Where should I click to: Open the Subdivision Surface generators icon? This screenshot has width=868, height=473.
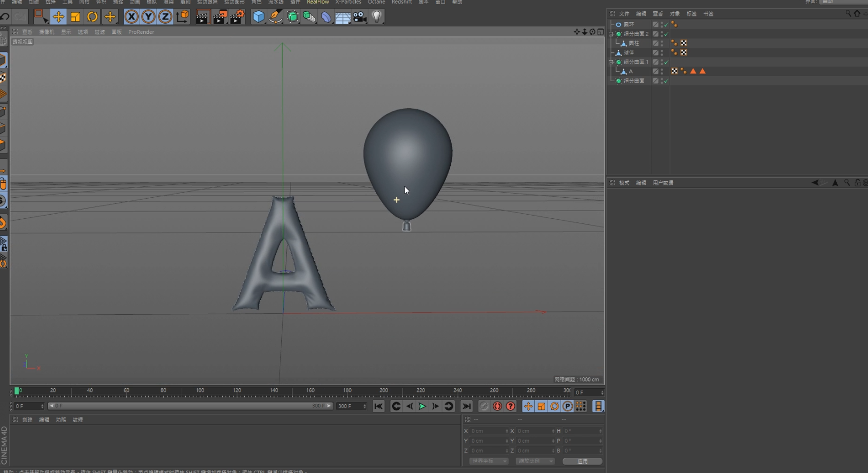pos(293,17)
